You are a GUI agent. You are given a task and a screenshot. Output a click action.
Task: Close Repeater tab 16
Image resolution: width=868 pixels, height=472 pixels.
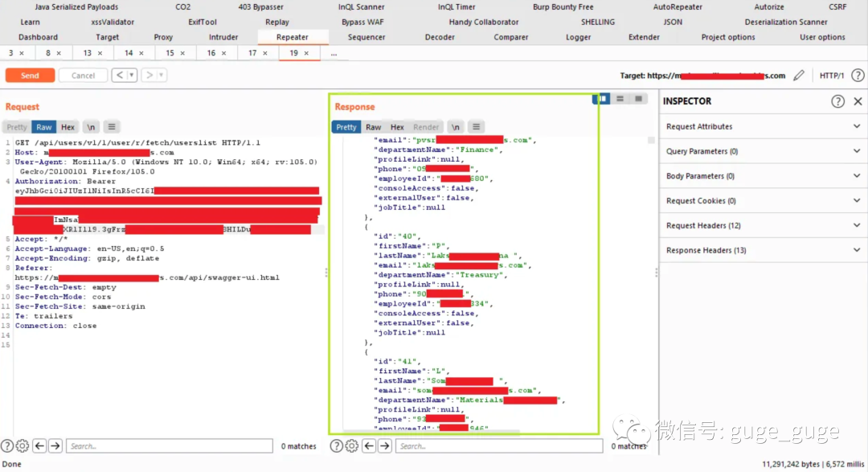[223, 53]
